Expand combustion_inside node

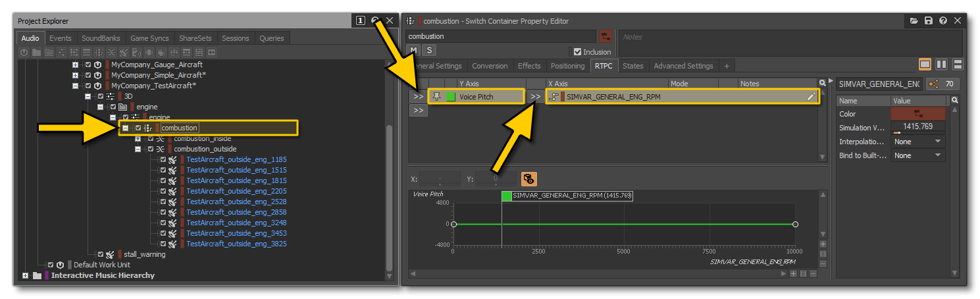(x=138, y=138)
